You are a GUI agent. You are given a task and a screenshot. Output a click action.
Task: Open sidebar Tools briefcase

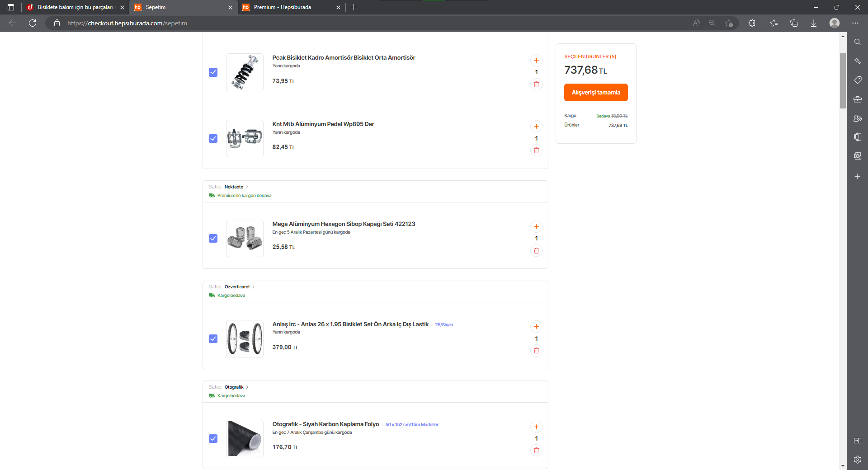(x=858, y=99)
